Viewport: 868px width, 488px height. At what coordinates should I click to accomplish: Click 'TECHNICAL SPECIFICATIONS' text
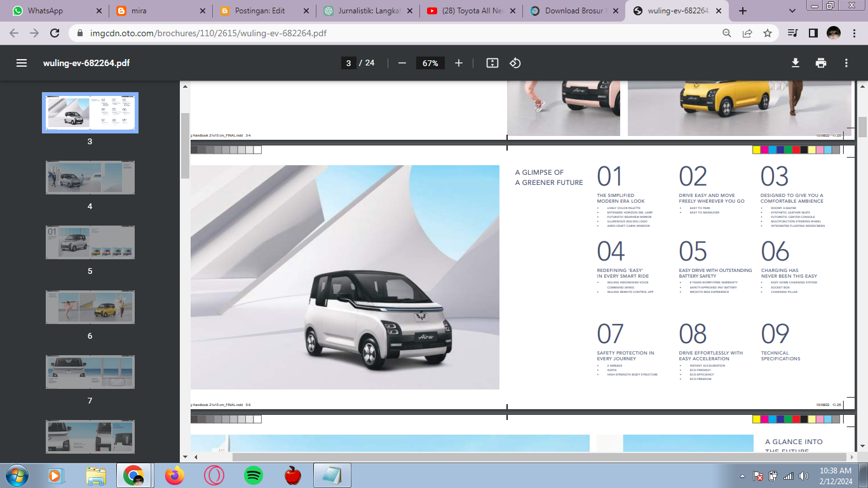click(x=781, y=356)
